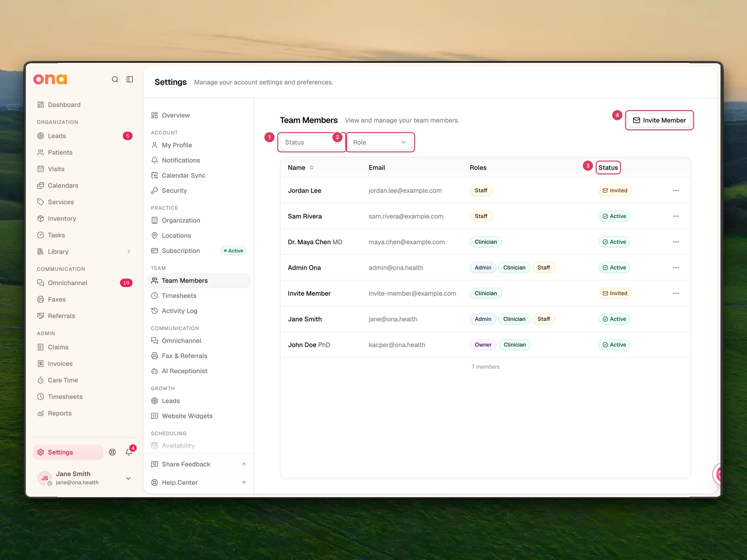Image resolution: width=747 pixels, height=560 pixels.
Task: Sort by Name column arrows
Action: coord(311,168)
